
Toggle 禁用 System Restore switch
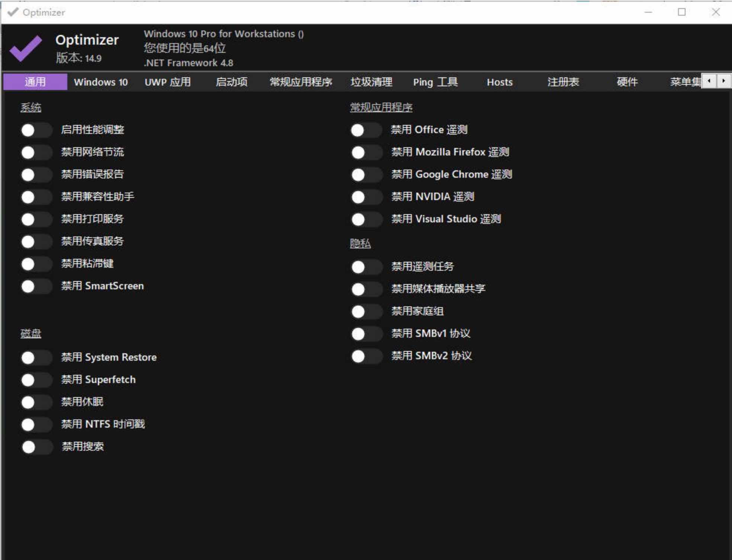pyautogui.click(x=36, y=358)
